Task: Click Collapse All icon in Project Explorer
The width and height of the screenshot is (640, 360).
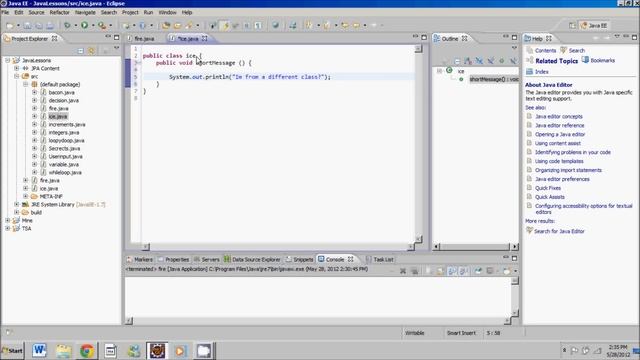Action: [80, 51]
